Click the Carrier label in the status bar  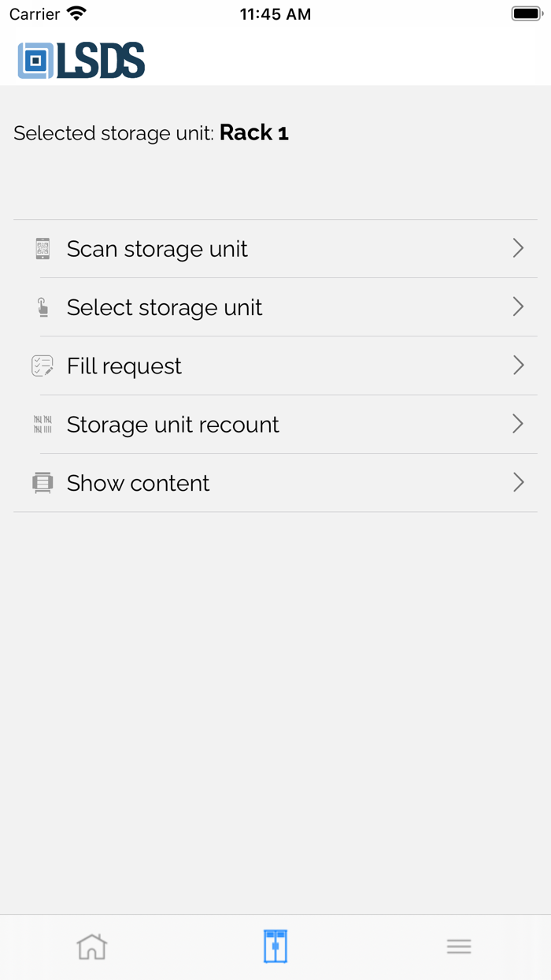[30, 13]
